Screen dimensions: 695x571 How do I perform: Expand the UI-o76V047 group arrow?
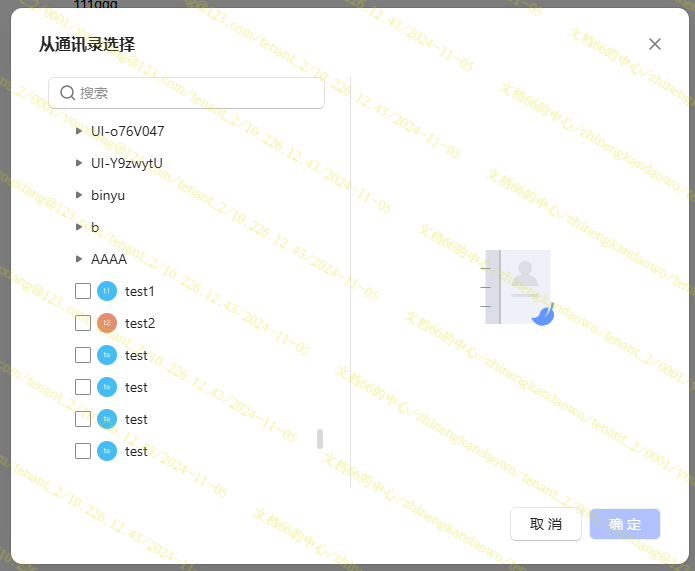(x=80, y=131)
